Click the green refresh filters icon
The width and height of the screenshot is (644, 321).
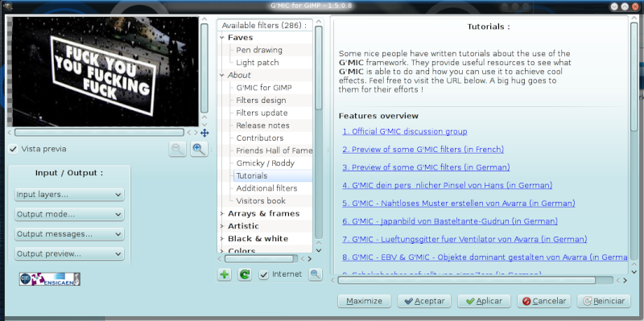(x=245, y=274)
